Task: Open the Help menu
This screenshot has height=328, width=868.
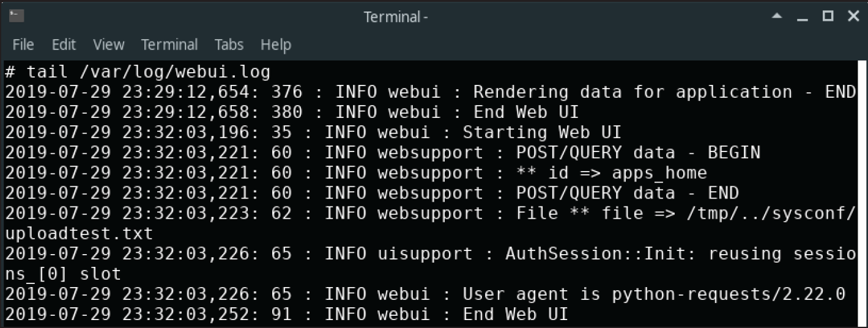Action: [275, 45]
